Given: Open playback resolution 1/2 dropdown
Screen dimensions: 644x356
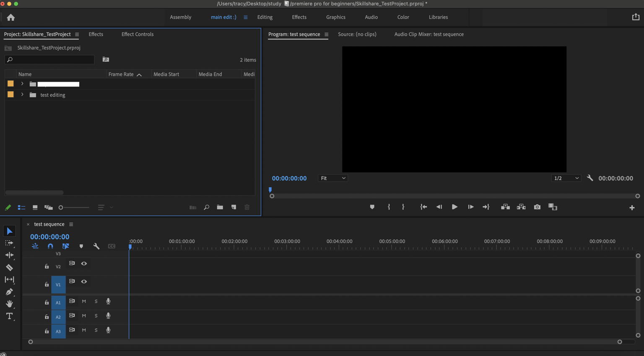Looking at the screenshot, I should [x=566, y=178].
